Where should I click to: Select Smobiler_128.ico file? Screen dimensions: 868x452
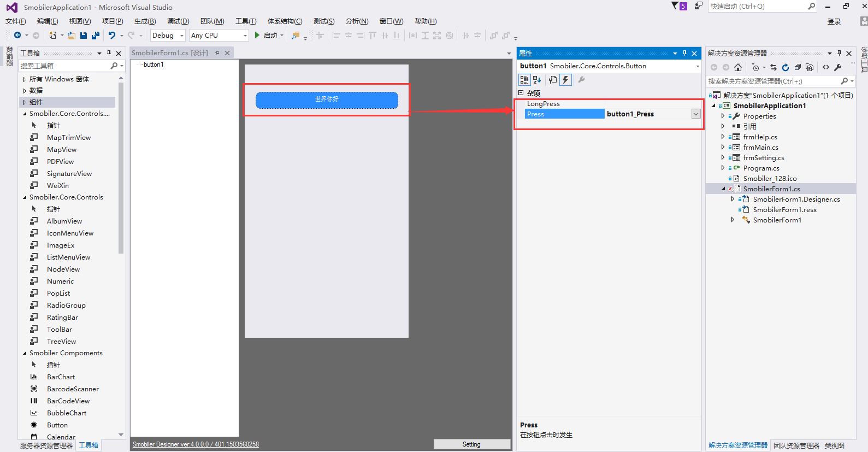(770, 178)
